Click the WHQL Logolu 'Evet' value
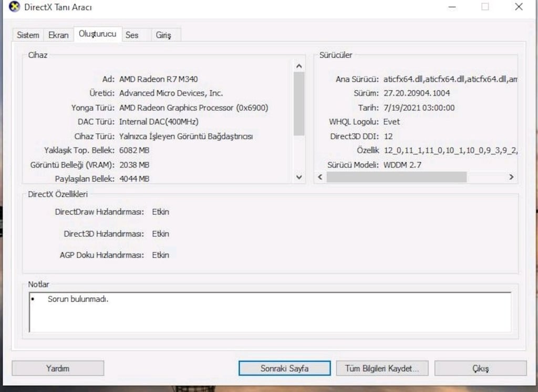538x392 pixels. pyautogui.click(x=391, y=122)
